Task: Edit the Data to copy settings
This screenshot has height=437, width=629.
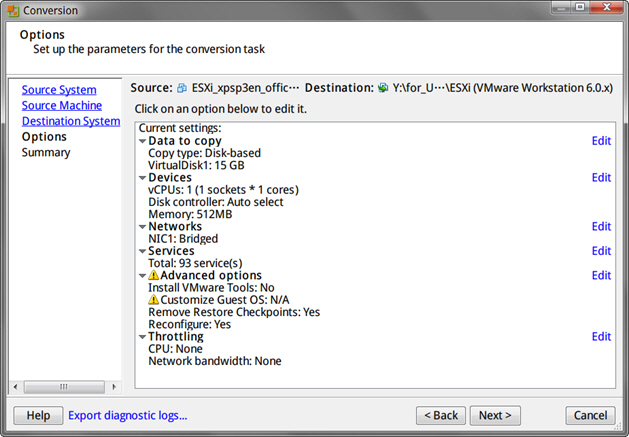Action: pyautogui.click(x=601, y=141)
